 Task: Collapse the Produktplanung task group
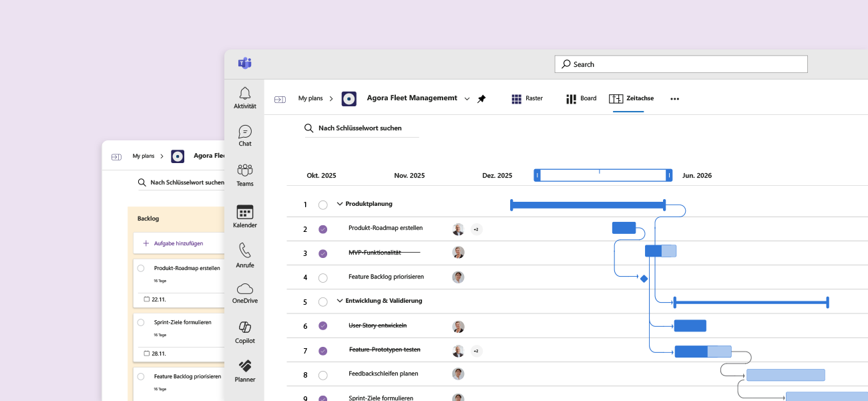340,205
